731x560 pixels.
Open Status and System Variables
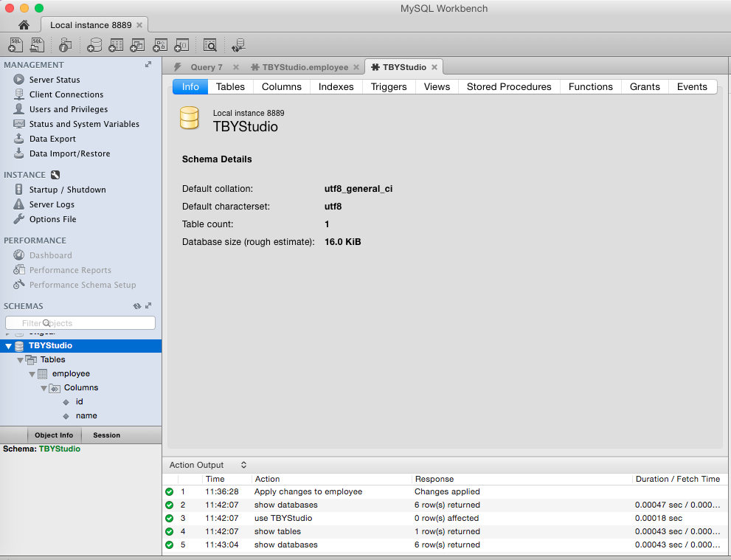tap(84, 124)
